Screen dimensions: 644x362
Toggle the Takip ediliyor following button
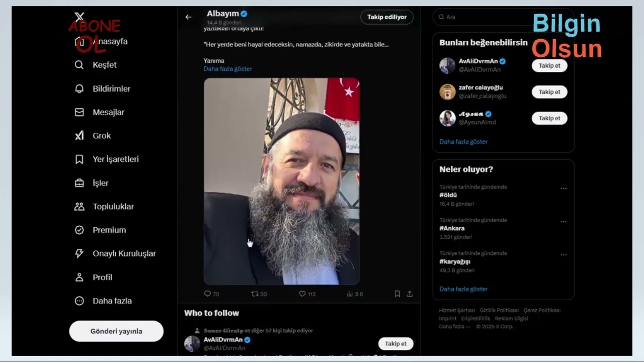point(386,17)
